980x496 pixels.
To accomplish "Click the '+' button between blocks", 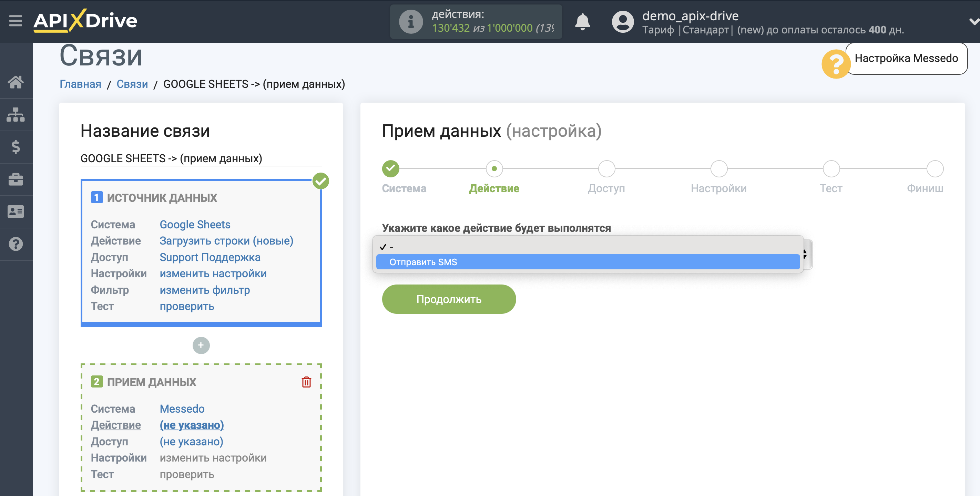I will pyautogui.click(x=201, y=345).
